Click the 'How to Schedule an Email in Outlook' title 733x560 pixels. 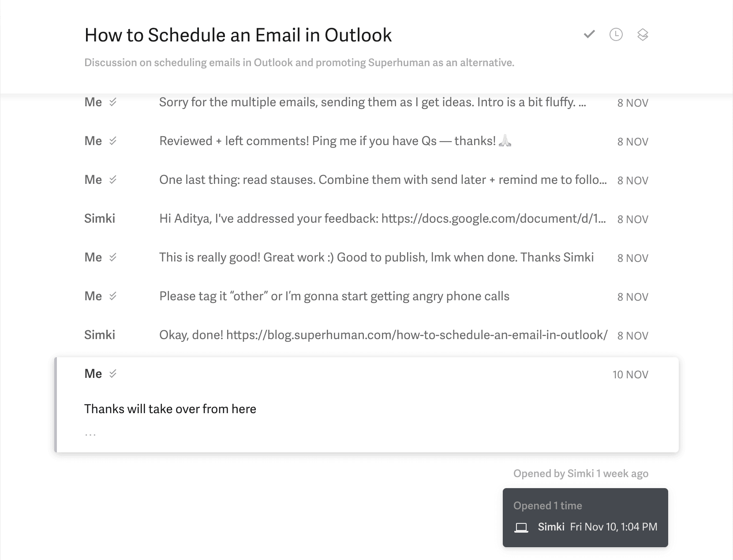click(x=238, y=35)
